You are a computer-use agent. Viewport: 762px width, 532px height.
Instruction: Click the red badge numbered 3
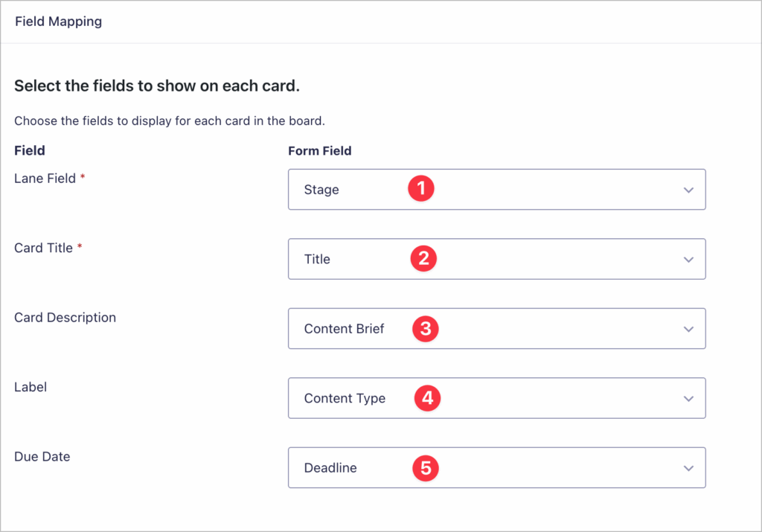pos(425,328)
